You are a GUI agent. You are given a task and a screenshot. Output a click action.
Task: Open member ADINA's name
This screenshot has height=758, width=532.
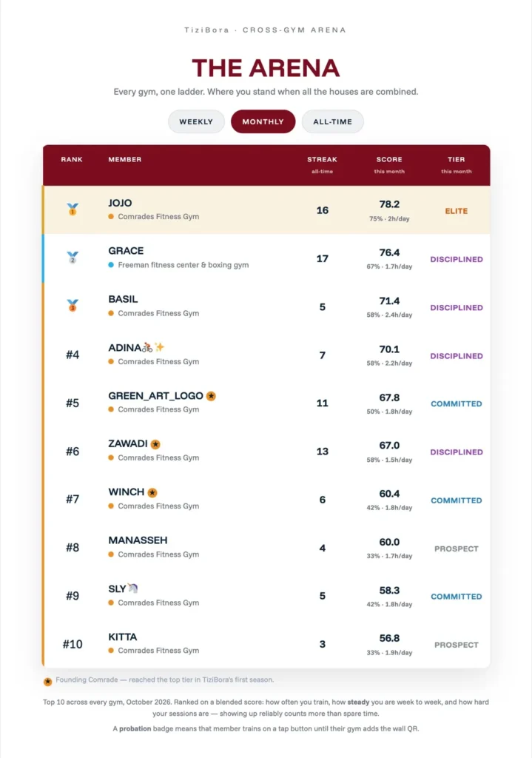pyautogui.click(x=124, y=348)
